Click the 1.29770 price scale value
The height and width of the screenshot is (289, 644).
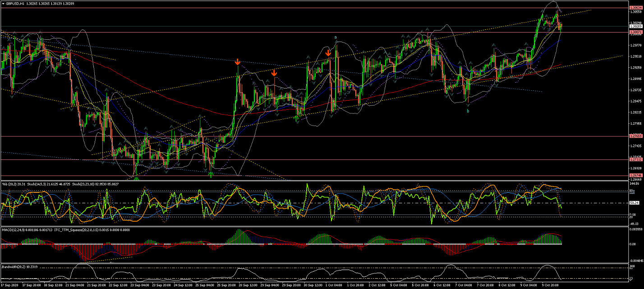coord(635,45)
